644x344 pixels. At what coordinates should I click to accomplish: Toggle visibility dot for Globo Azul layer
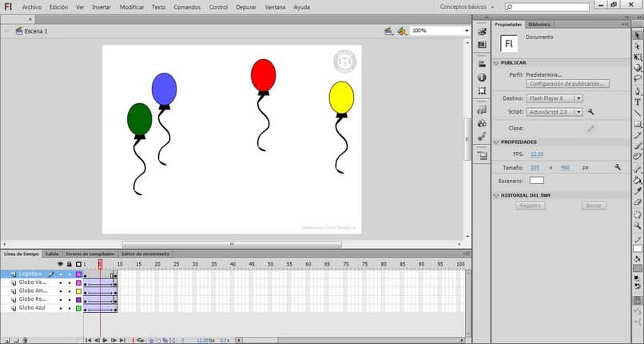(x=60, y=308)
